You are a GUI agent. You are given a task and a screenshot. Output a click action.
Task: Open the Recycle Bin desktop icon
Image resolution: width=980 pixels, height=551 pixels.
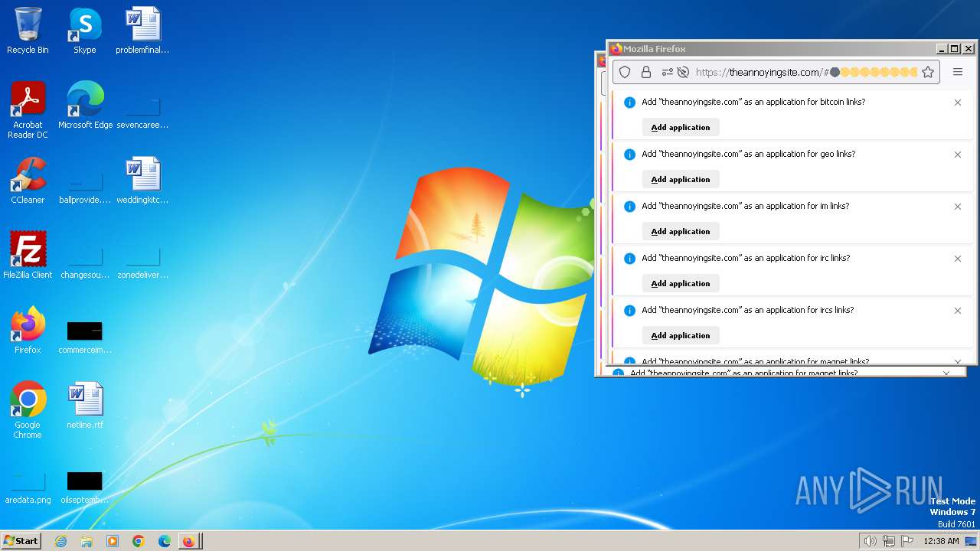pyautogui.click(x=28, y=31)
